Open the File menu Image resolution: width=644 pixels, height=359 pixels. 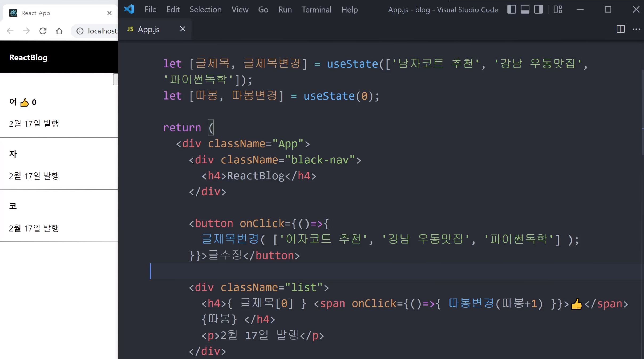click(x=150, y=10)
